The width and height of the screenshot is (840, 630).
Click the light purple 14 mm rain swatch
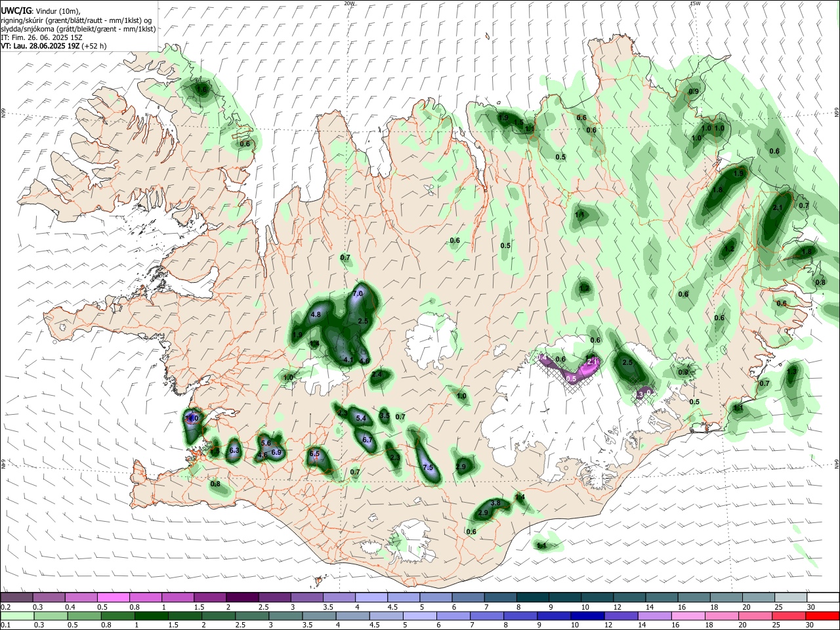pyautogui.click(x=655, y=616)
